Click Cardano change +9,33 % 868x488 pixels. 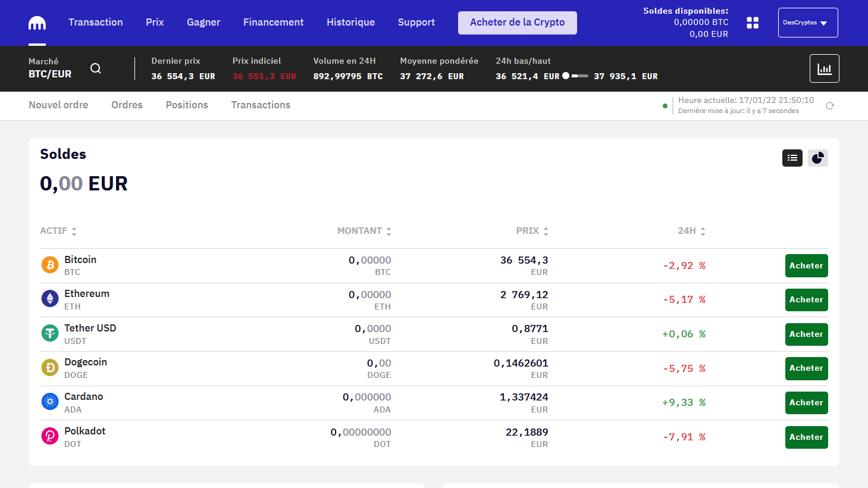684,402
